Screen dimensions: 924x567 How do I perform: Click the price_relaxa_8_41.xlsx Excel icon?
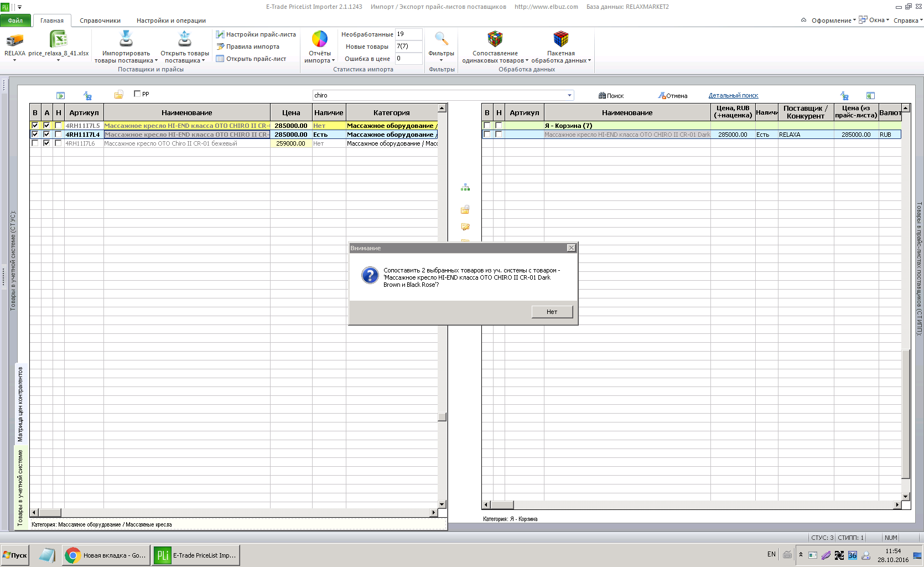(x=58, y=39)
